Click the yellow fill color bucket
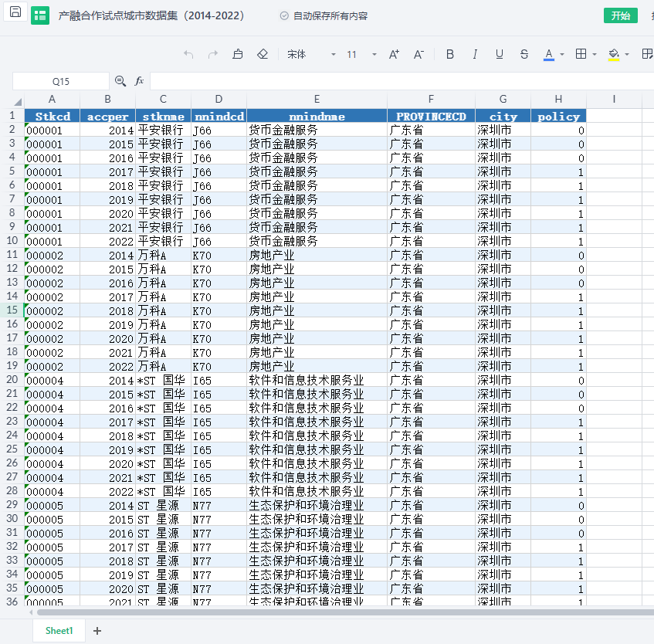Image resolution: width=654 pixels, height=644 pixels. 614,54
